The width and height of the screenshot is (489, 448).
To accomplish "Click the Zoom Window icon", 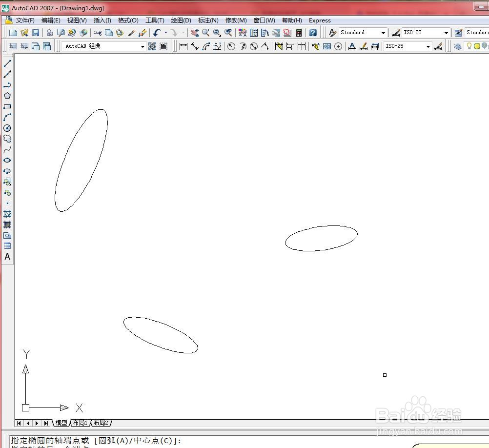I will (x=217, y=33).
